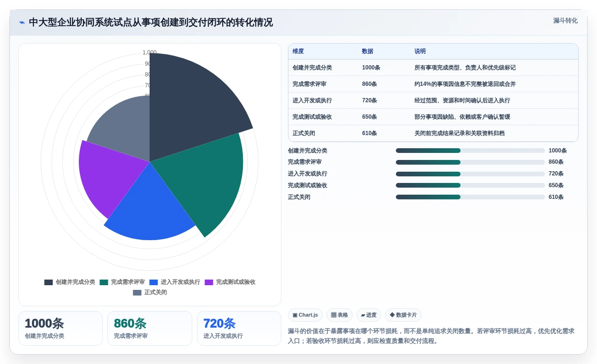Toggle the 创建并完成分类 legend swatch
Screen dimensions: 597x364
pos(48,282)
